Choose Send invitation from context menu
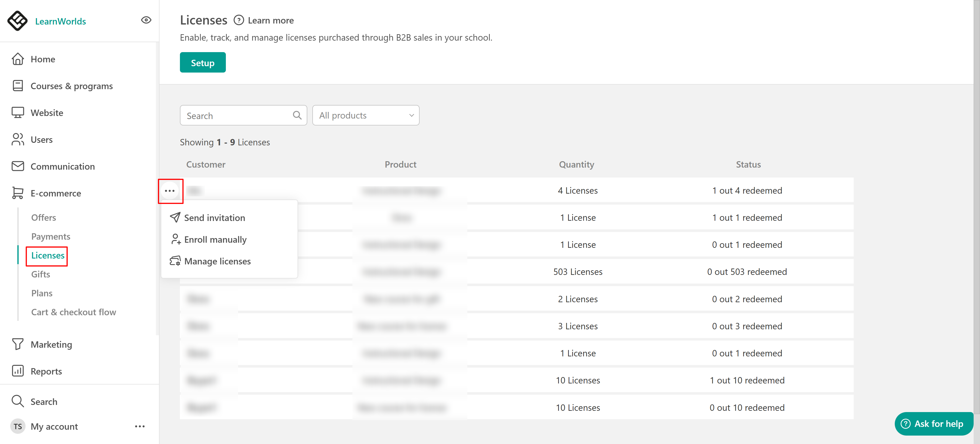Screen dimensions: 980x444 214,218
